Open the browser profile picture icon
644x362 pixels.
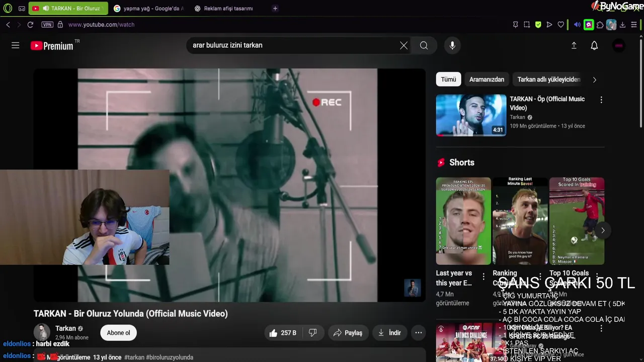click(x=611, y=25)
